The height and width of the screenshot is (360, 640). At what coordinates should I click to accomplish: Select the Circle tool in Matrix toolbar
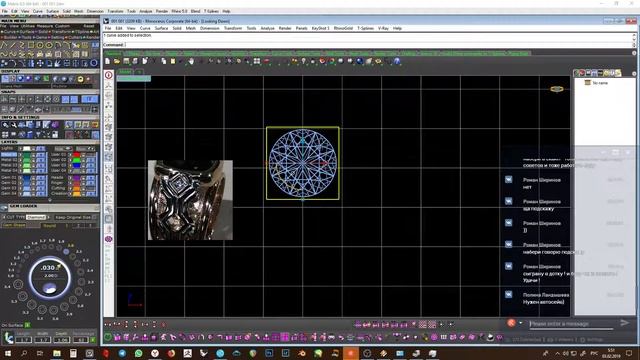click(x=40, y=45)
